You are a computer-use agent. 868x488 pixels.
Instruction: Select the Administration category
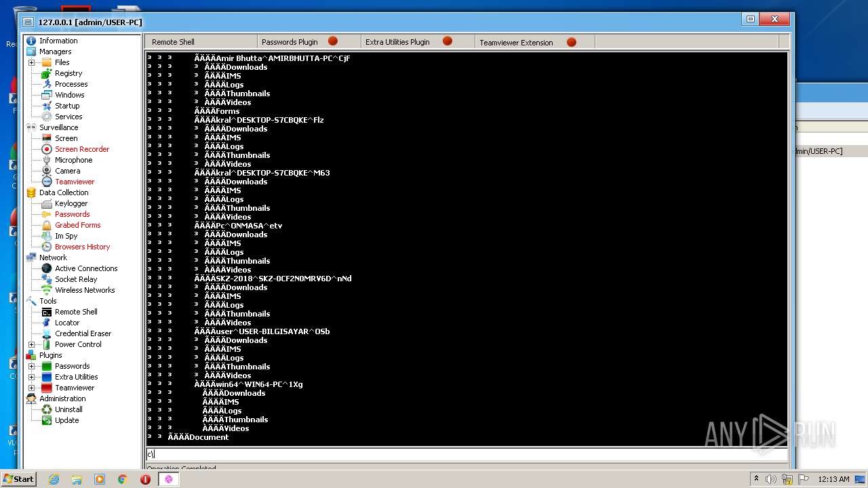[62, 399]
